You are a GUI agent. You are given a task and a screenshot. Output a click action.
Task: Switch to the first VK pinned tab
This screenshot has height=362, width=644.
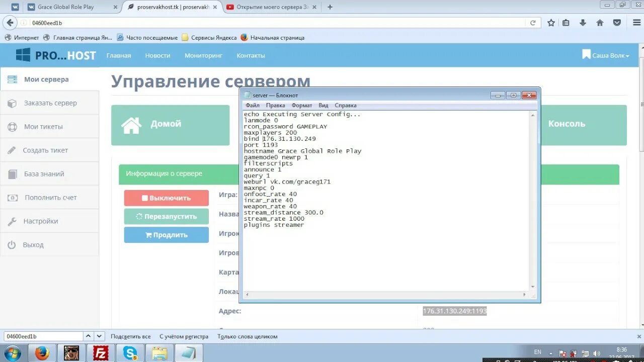point(16,7)
